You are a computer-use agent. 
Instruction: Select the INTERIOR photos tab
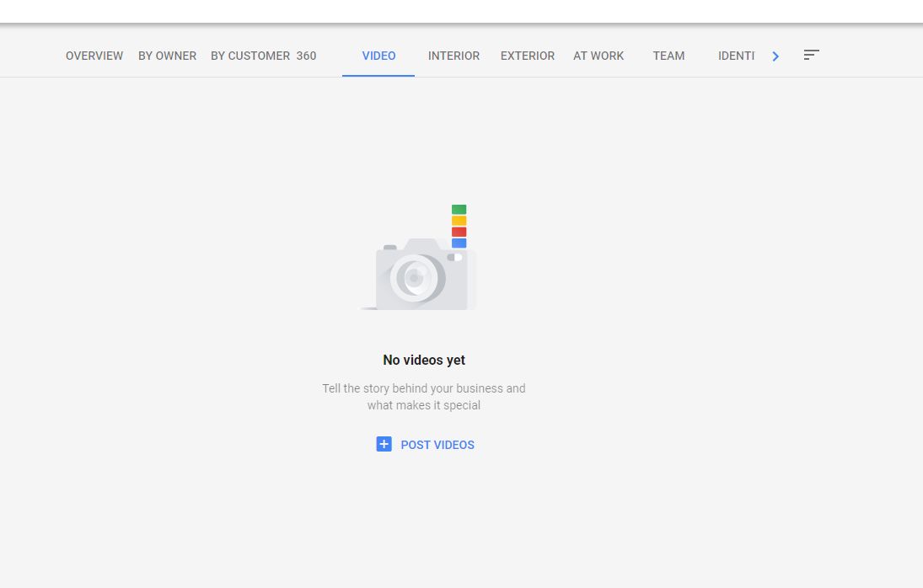click(453, 56)
